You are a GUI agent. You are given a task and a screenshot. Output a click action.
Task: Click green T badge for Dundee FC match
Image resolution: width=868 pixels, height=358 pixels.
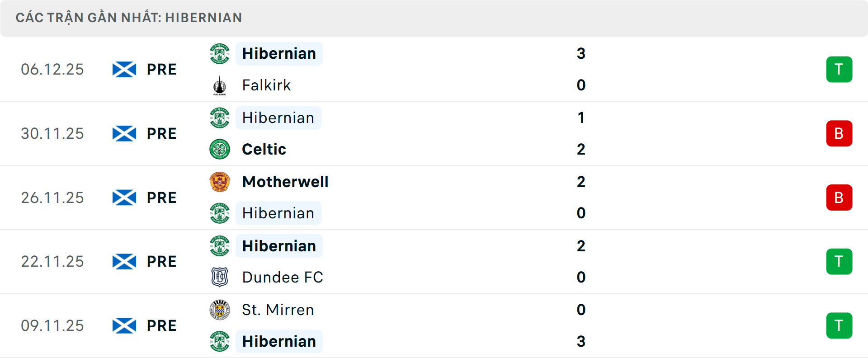point(839,262)
